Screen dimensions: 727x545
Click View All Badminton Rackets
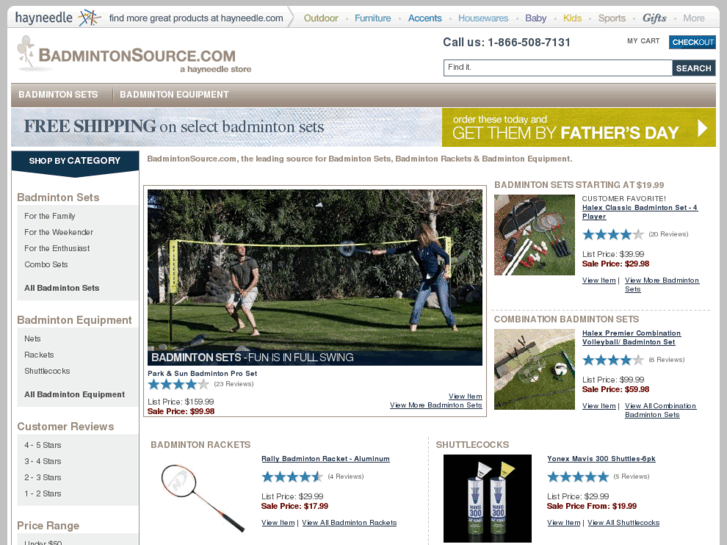point(349,523)
